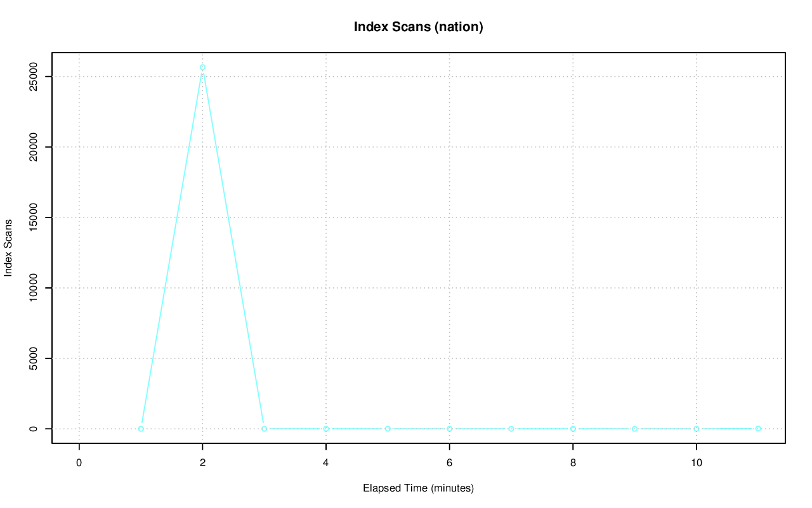Select the data point at minute 1
This screenshot has height=508, width=812.
(x=141, y=429)
